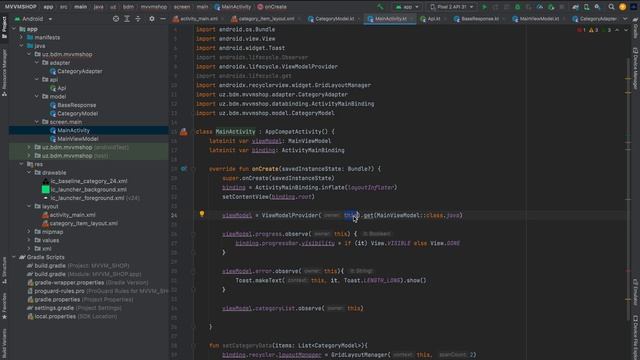Image resolution: width=640 pixels, height=360 pixels.
Task: Select MainViewModel in the project tree
Action: 74,139
